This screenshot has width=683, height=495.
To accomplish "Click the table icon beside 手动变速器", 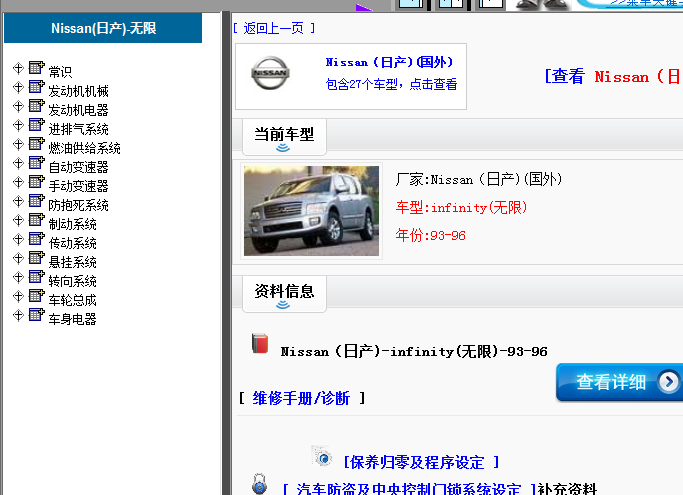I will [37, 181].
